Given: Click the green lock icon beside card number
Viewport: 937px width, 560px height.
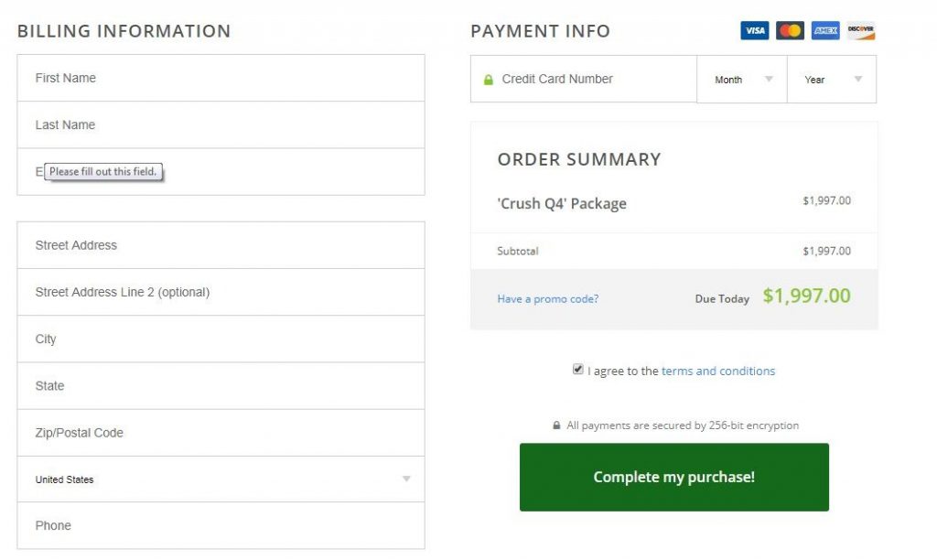Looking at the screenshot, I should coord(489,80).
